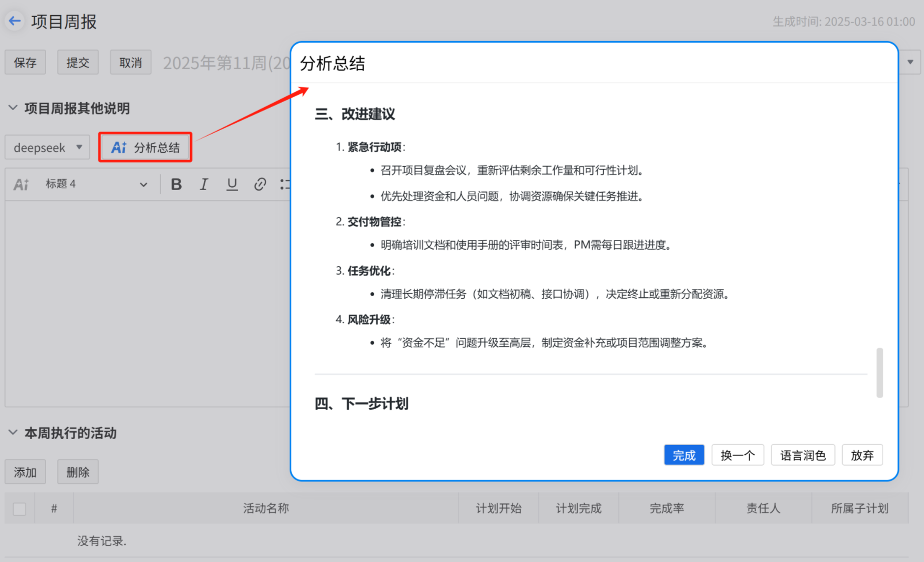Confirm the summary with 完成
Viewport: 924px width, 562px height.
(684, 455)
